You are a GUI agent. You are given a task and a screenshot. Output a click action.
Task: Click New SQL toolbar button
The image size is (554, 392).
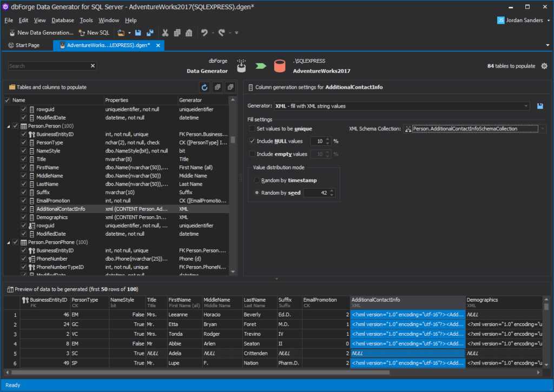click(94, 33)
